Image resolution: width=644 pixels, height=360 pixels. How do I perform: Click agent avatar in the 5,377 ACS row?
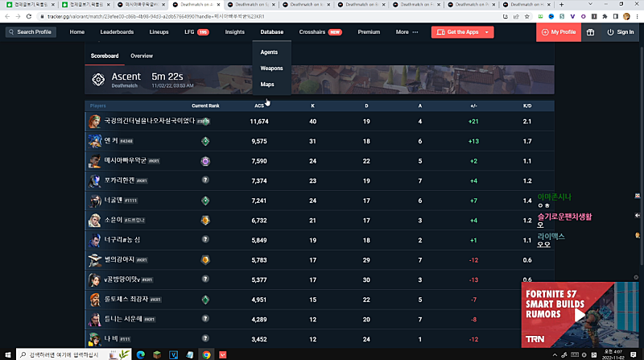[94, 279]
